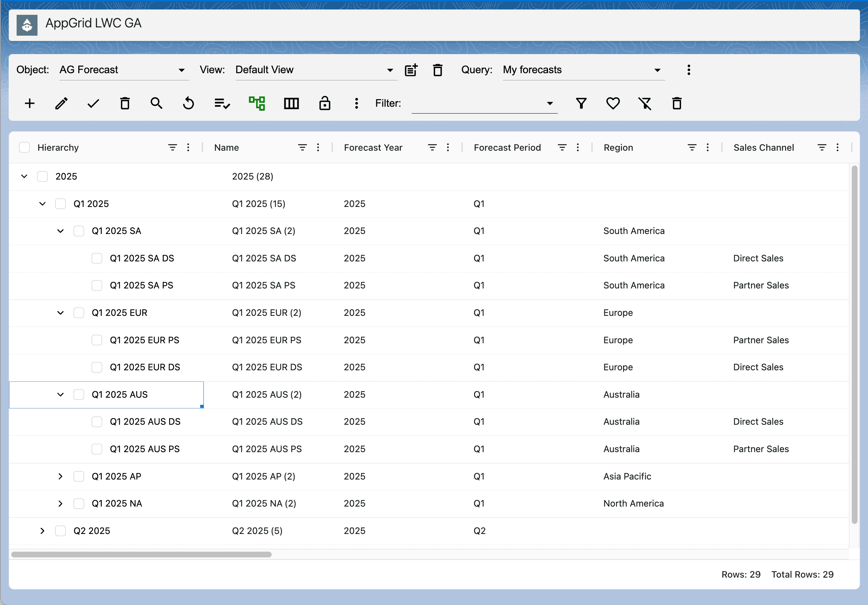Check the Q2 2025 row checkbox
This screenshot has width=868, height=605.
point(61,531)
